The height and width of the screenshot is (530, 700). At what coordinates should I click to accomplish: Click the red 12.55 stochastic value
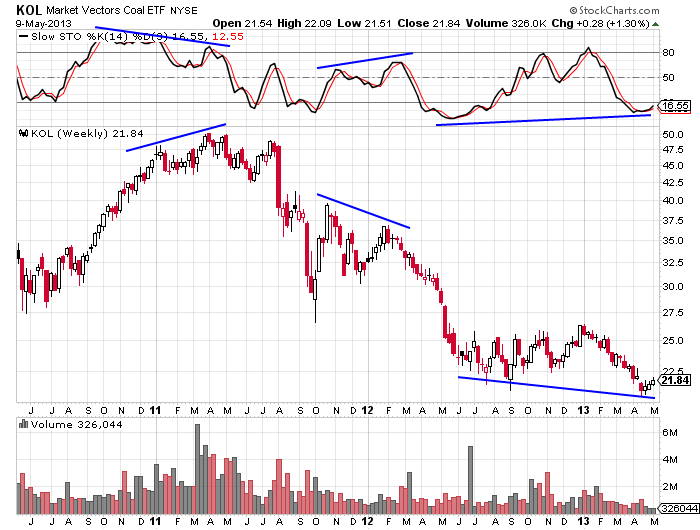point(228,37)
